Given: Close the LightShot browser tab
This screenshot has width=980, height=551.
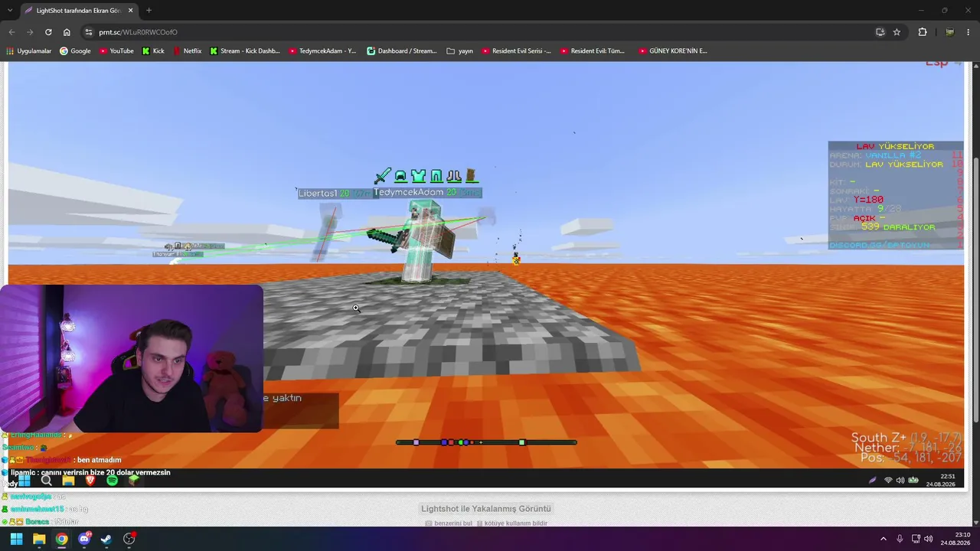Looking at the screenshot, I should 130,11.
